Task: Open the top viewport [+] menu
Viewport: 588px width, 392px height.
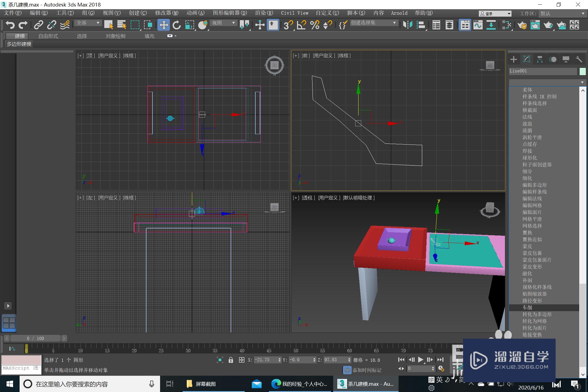Action: click(x=80, y=56)
